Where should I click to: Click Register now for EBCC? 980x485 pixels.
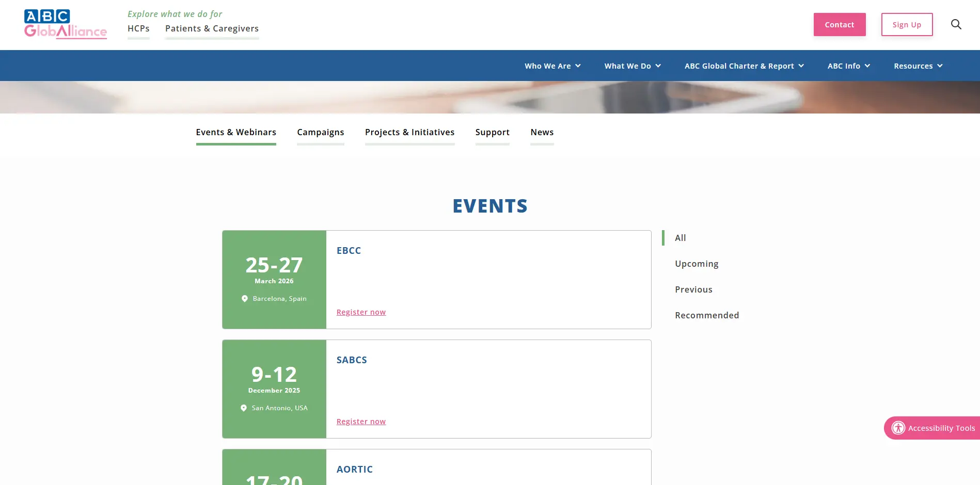click(361, 312)
